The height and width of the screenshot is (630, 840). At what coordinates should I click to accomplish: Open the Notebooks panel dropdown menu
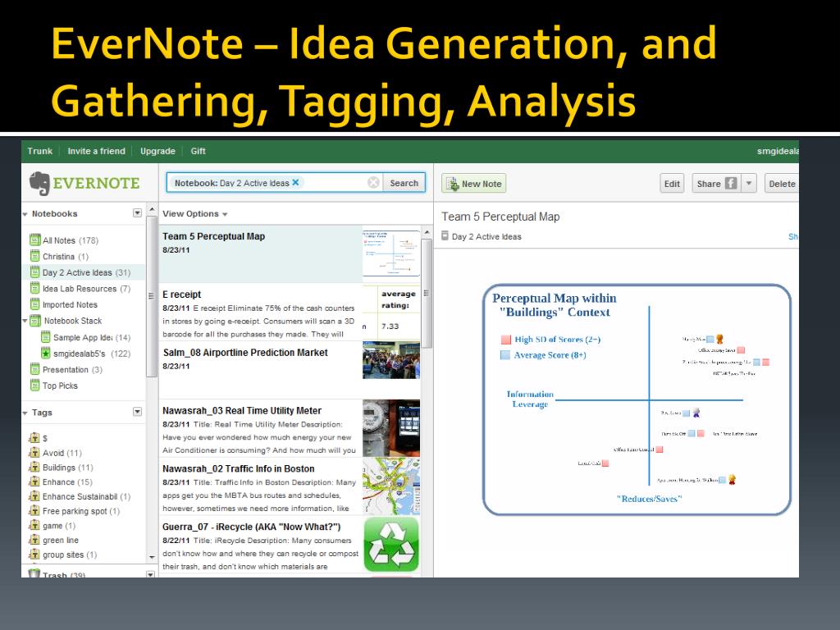tap(137, 213)
